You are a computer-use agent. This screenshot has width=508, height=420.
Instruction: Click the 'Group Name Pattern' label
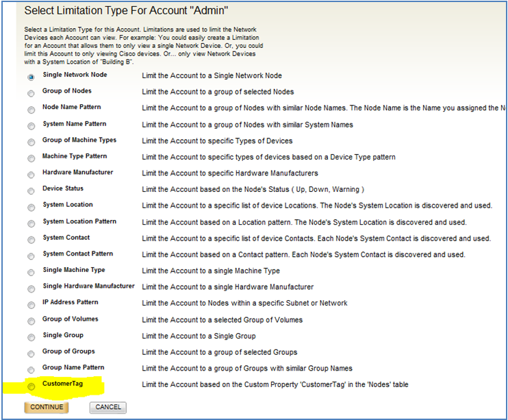tap(73, 367)
